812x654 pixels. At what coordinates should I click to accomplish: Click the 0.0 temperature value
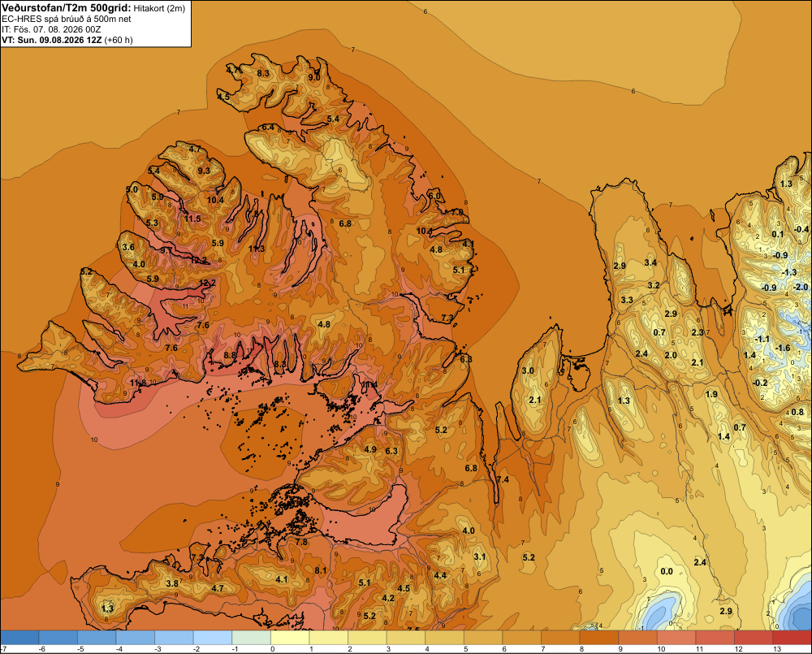pos(667,571)
